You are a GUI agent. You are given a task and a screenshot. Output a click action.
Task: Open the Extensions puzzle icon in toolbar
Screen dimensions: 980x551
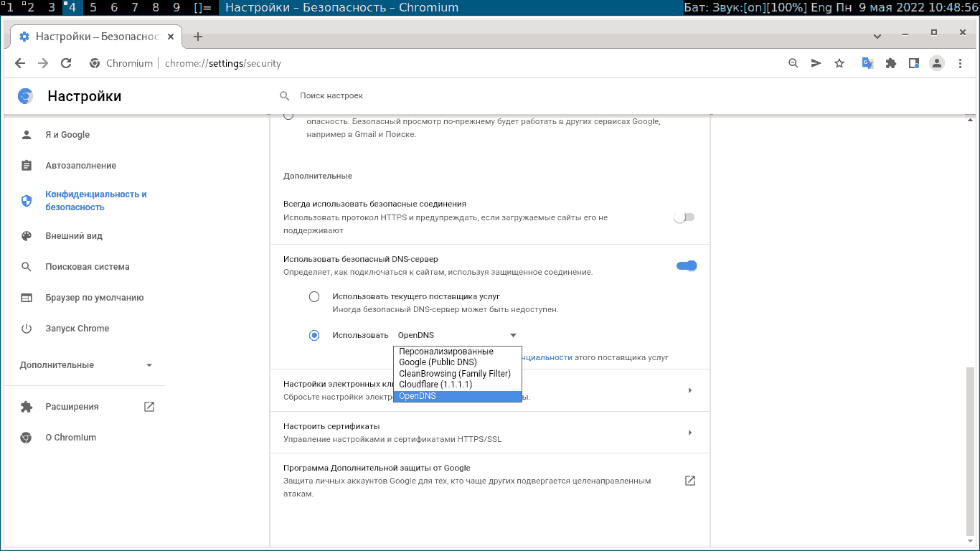click(x=891, y=63)
